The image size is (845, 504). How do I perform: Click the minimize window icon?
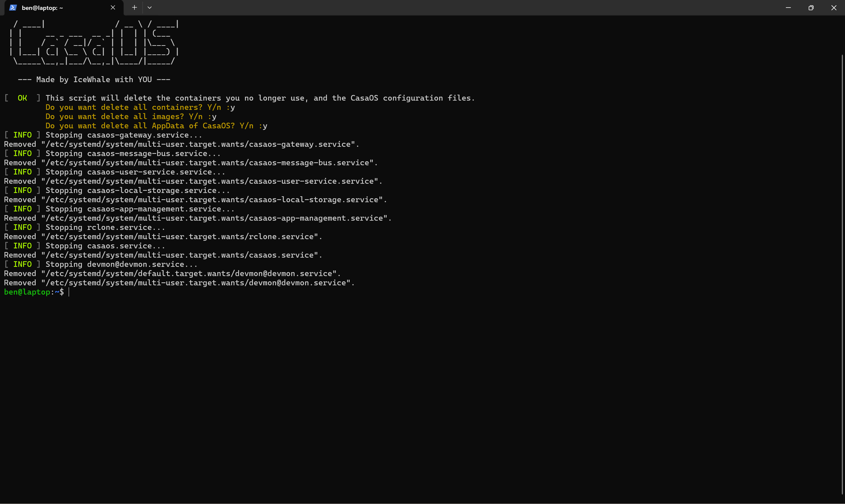788,8
